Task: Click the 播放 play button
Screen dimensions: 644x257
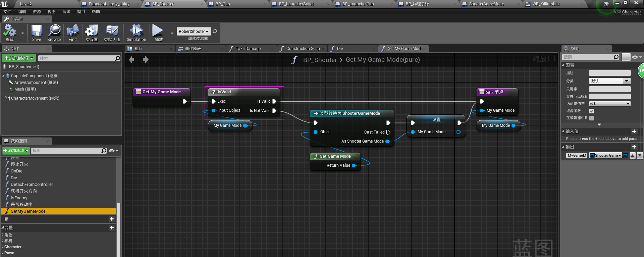Action: click(x=158, y=33)
